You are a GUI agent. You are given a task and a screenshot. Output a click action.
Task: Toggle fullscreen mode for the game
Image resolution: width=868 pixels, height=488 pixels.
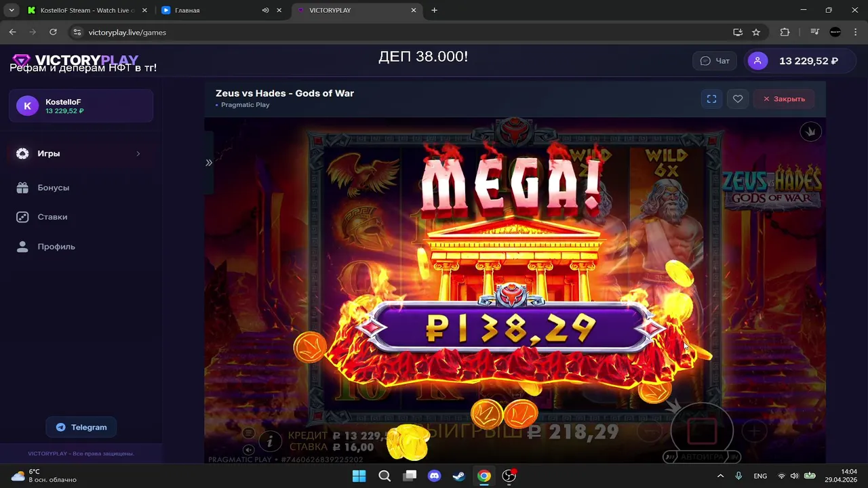[x=711, y=99]
